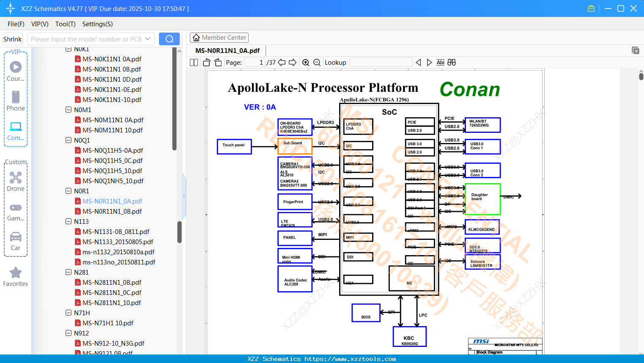
Task: Open the File(F) menu
Action: (x=16, y=24)
